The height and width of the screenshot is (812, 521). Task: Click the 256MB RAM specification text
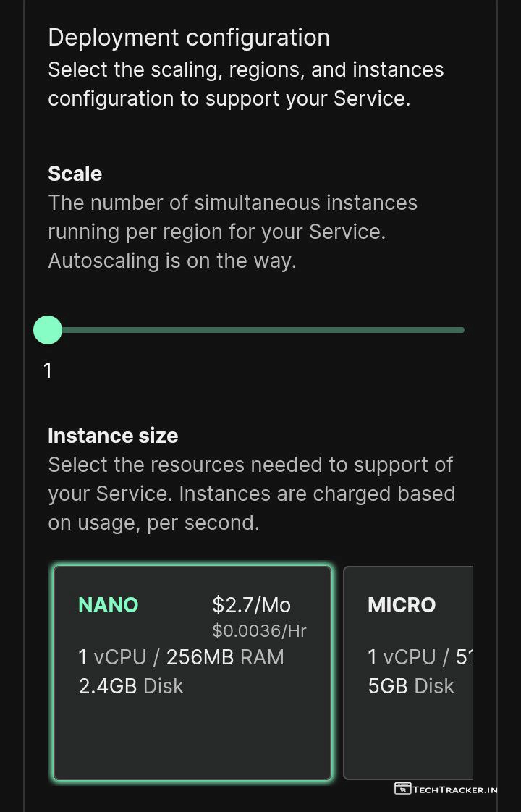click(225, 657)
